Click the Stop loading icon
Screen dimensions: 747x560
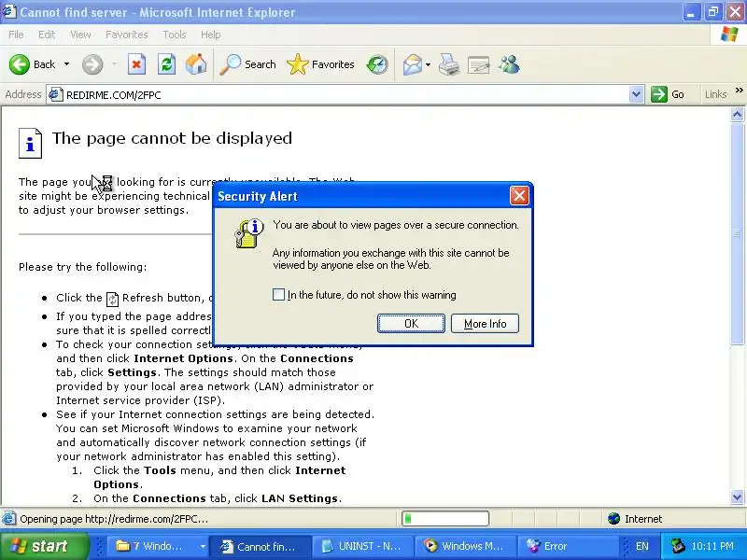tap(136, 64)
